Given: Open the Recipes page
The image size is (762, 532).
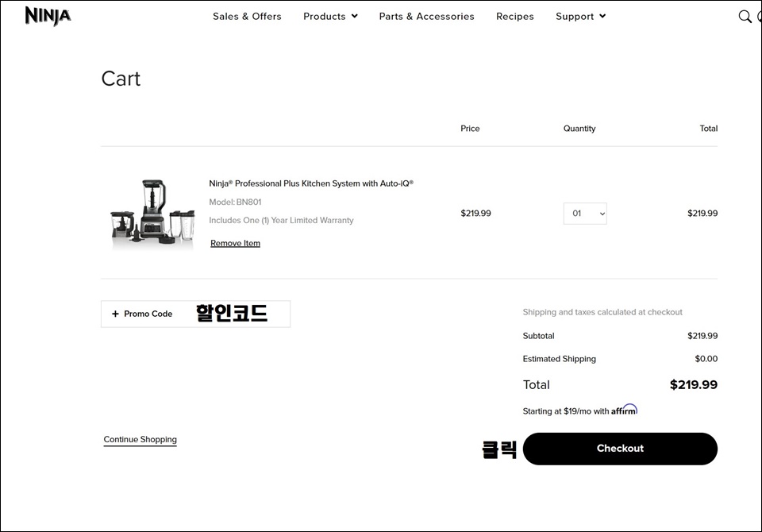Looking at the screenshot, I should point(514,17).
